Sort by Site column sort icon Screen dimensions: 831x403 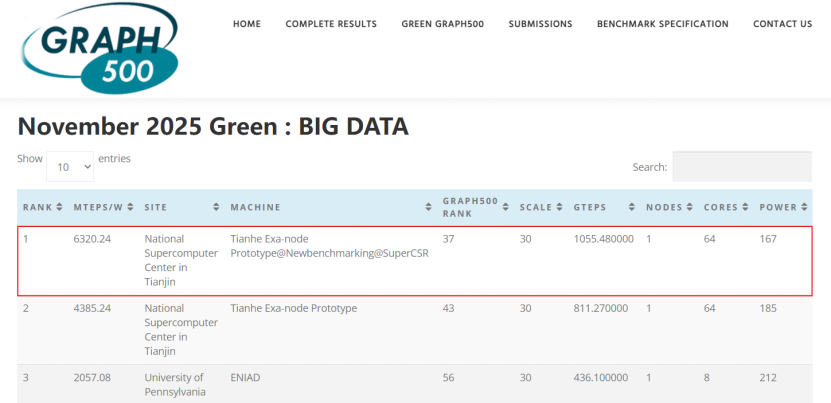216,207
